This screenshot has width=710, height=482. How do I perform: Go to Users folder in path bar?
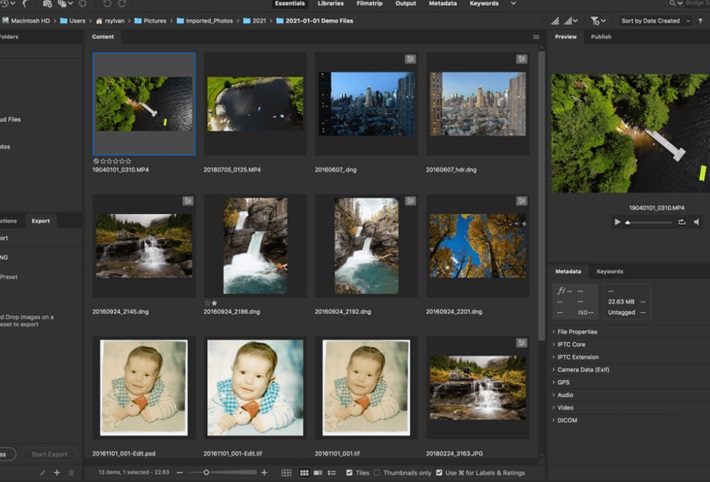pos(72,21)
